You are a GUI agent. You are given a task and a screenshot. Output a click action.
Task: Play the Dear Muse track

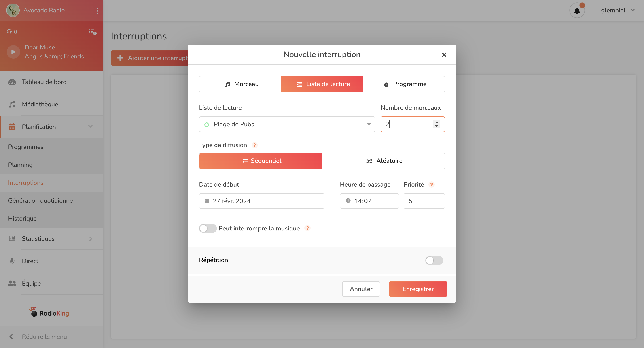click(13, 52)
